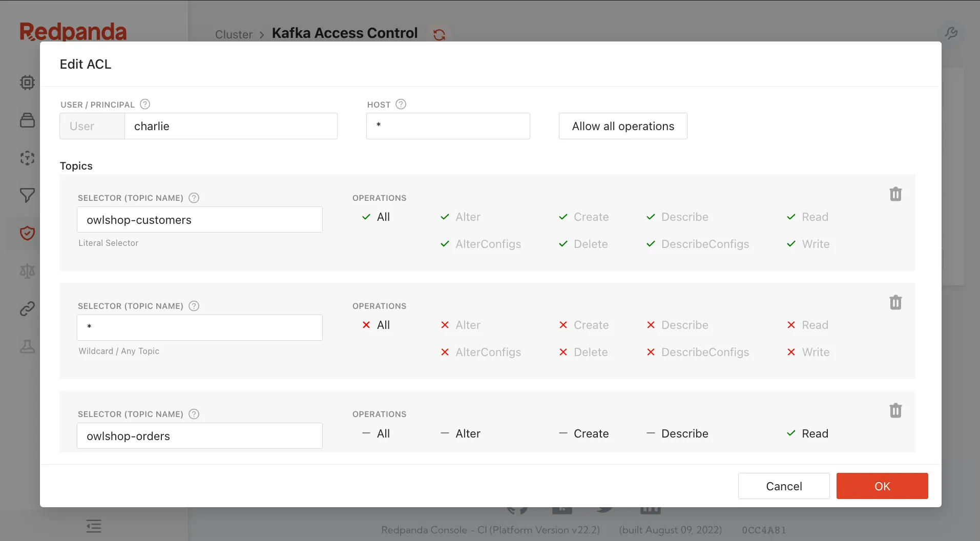Show help for wildcard topic selector
Screen dimensions: 980x541
pyautogui.click(x=194, y=306)
